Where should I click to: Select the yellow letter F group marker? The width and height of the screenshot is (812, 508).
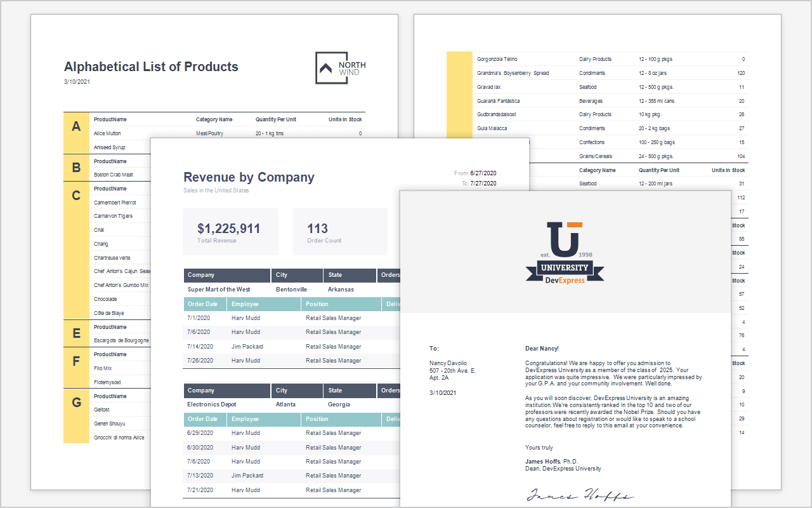[x=76, y=368]
